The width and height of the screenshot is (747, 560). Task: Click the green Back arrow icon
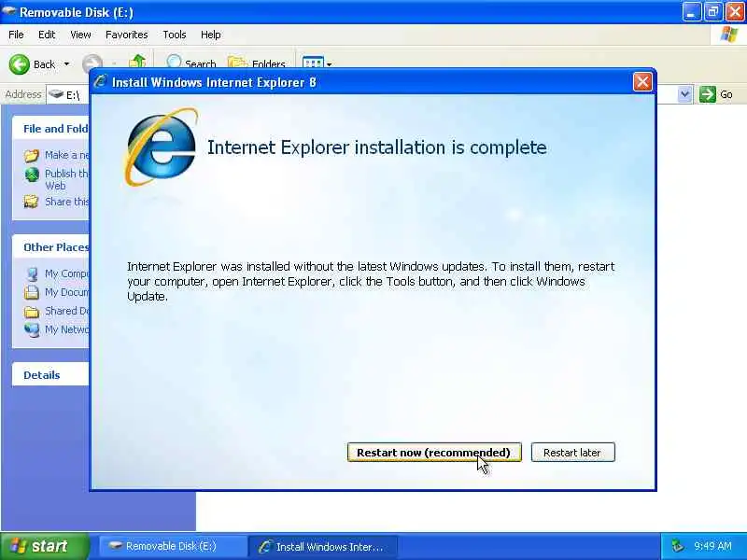(19, 64)
